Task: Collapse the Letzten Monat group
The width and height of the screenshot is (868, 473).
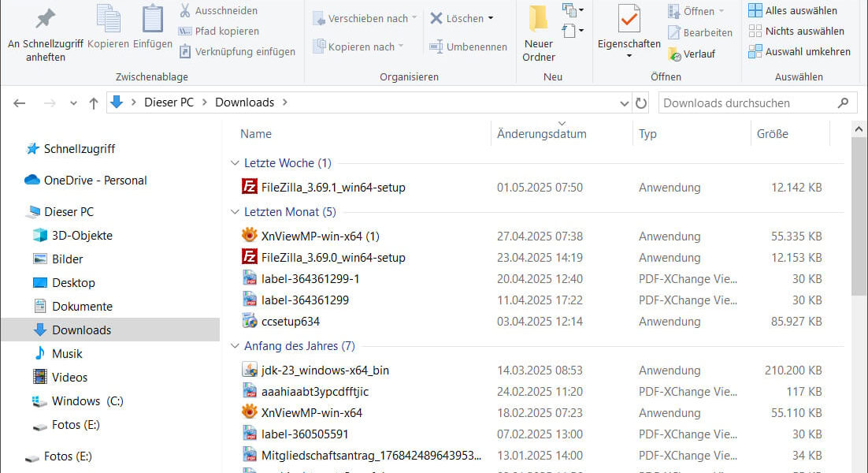Action: coord(235,211)
